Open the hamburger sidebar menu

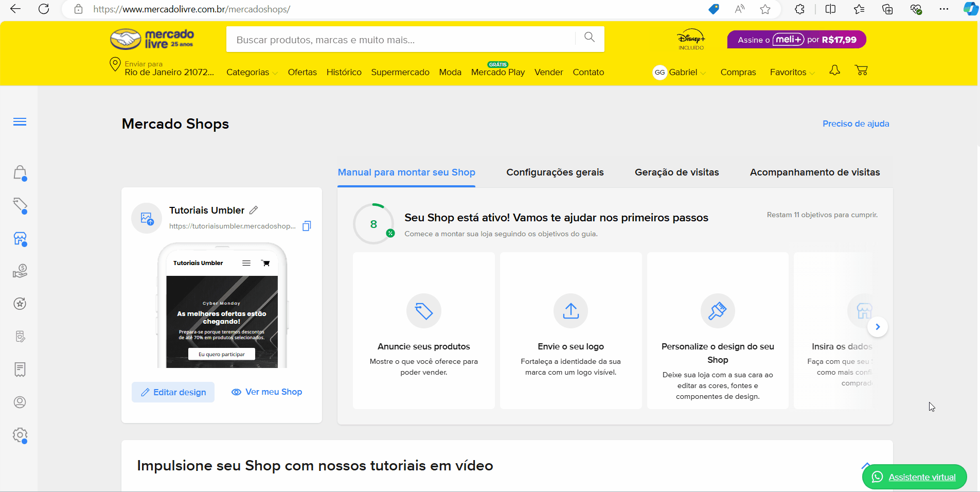coord(20,122)
